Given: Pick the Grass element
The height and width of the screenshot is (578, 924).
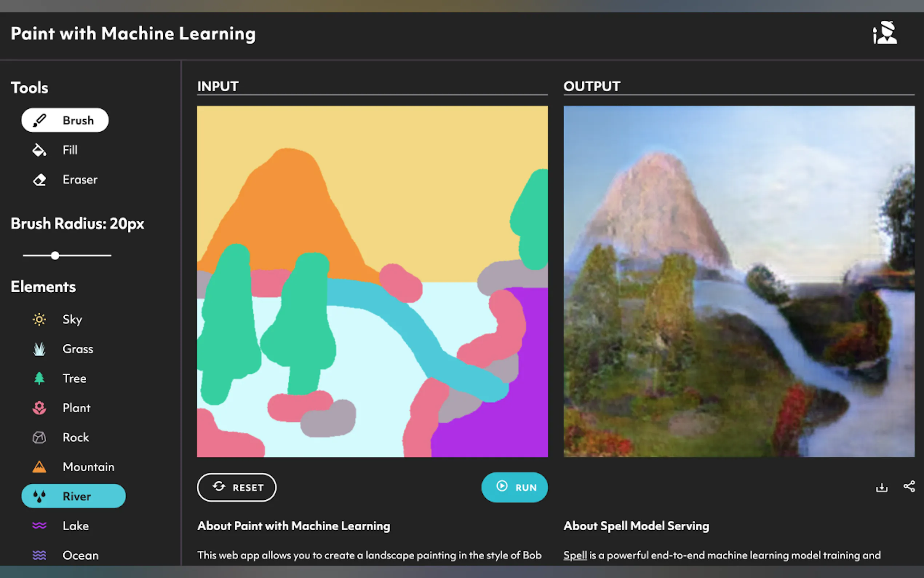Looking at the screenshot, I should click(65, 349).
